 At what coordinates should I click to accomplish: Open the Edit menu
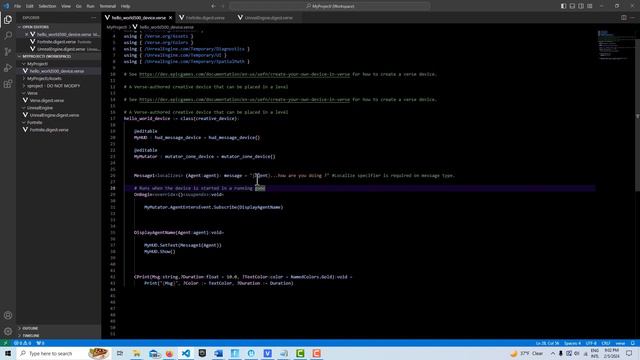click(30, 6)
